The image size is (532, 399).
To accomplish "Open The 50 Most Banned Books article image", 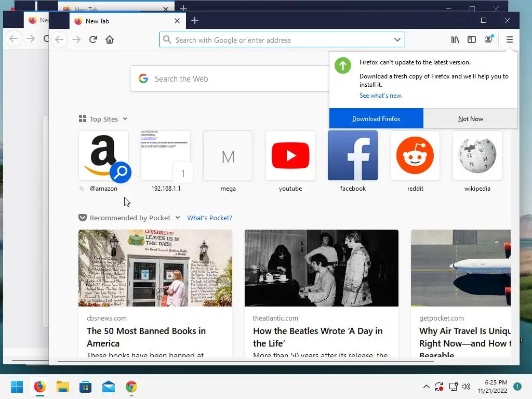I will tap(155, 268).
